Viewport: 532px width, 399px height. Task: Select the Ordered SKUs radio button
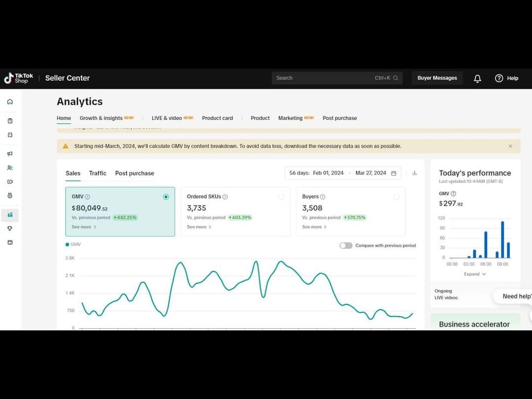tap(281, 197)
